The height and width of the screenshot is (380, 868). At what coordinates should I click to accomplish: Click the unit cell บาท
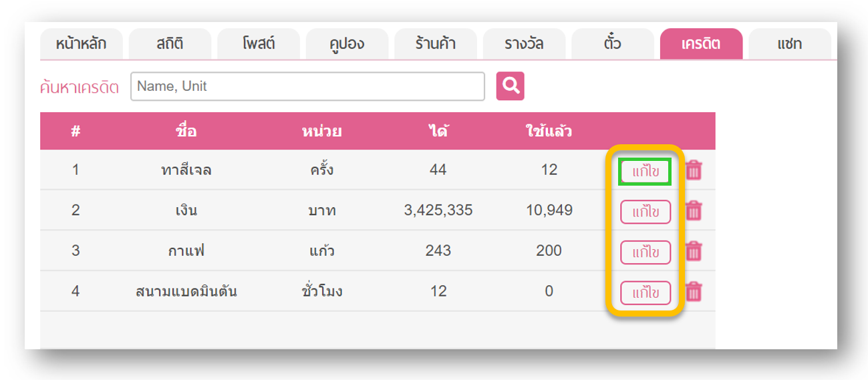click(322, 211)
